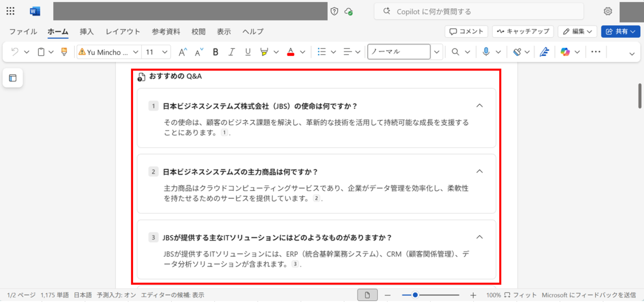
Task: Switch to the レイアウト tab
Action: (x=123, y=32)
